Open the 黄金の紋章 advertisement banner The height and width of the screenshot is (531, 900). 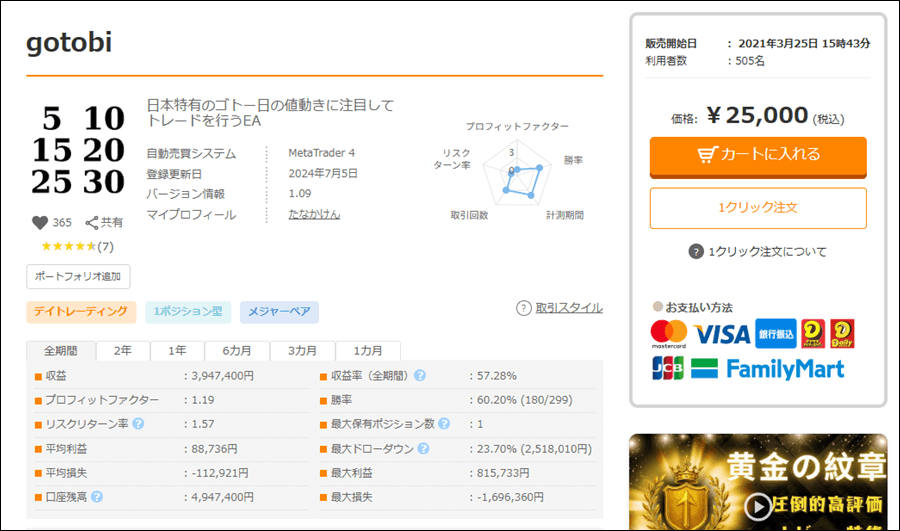[758, 482]
